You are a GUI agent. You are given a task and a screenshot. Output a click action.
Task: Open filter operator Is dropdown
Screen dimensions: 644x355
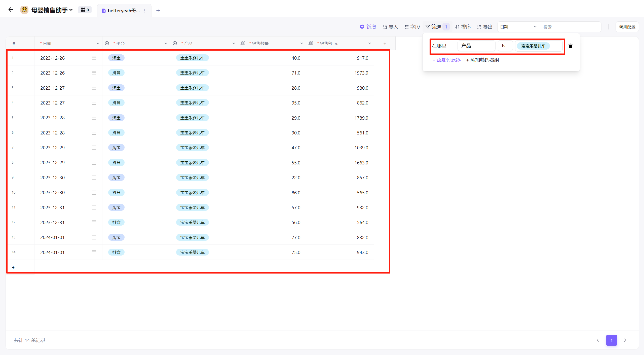tap(505, 46)
